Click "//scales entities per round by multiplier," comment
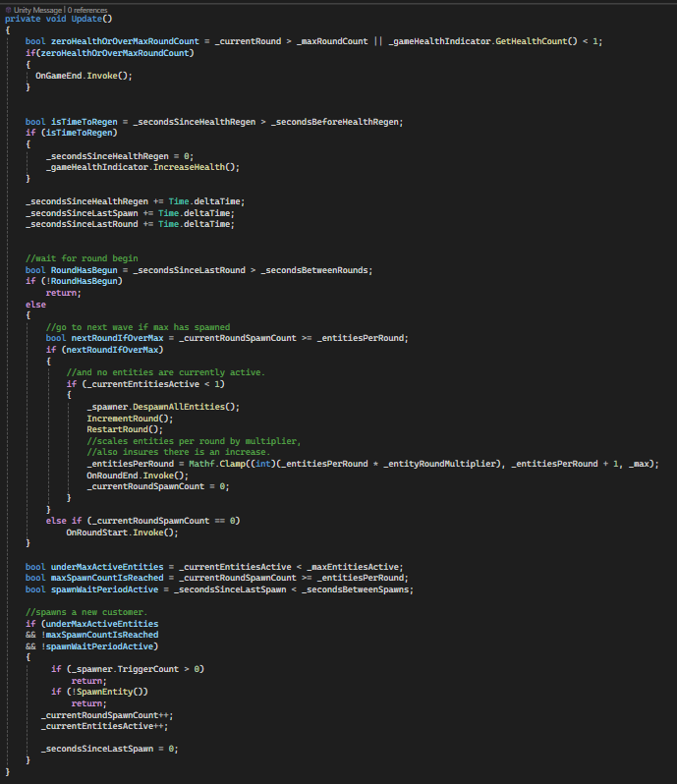The image size is (677, 784). point(194,441)
